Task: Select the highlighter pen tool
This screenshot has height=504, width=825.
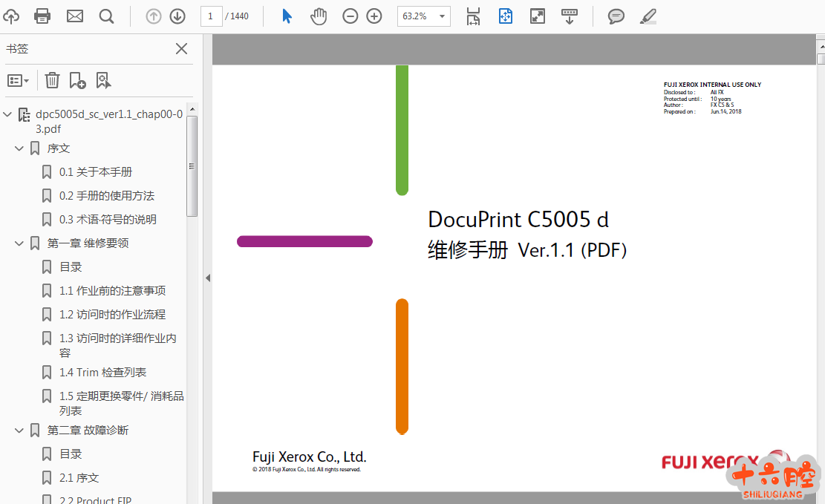Action: [x=648, y=16]
